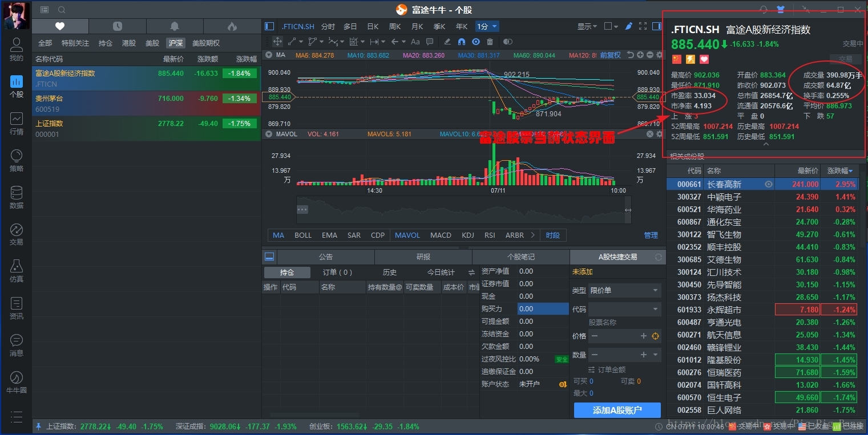This screenshot has height=435, width=868.
Task: Zoom out chart with minus icon
Action: coord(650,55)
